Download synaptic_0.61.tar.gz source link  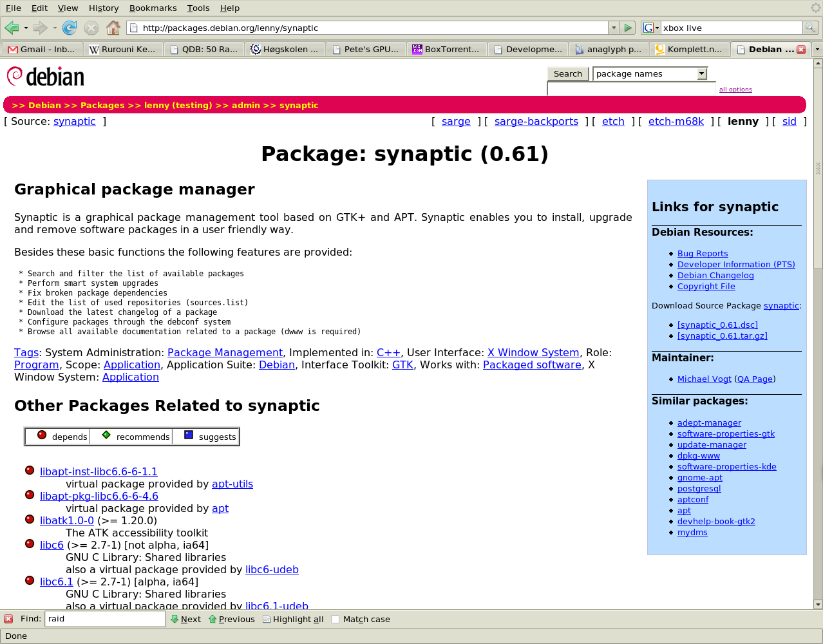pos(723,336)
